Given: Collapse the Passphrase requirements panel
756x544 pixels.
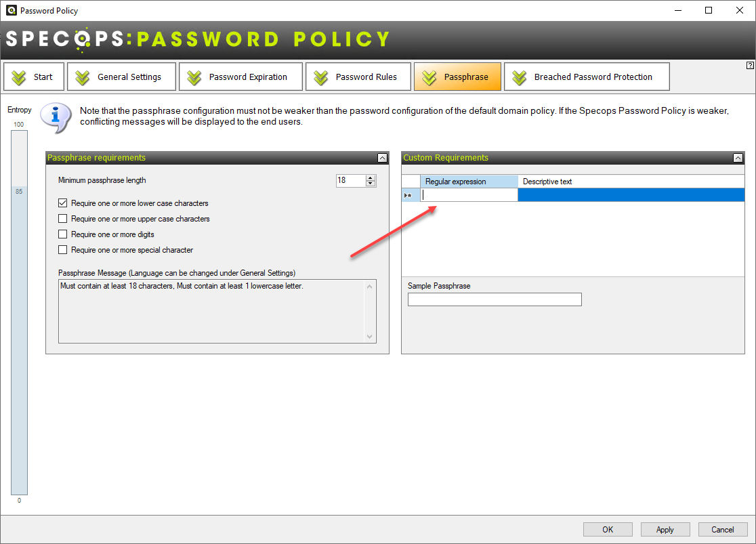Looking at the screenshot, I should point(382,158).
